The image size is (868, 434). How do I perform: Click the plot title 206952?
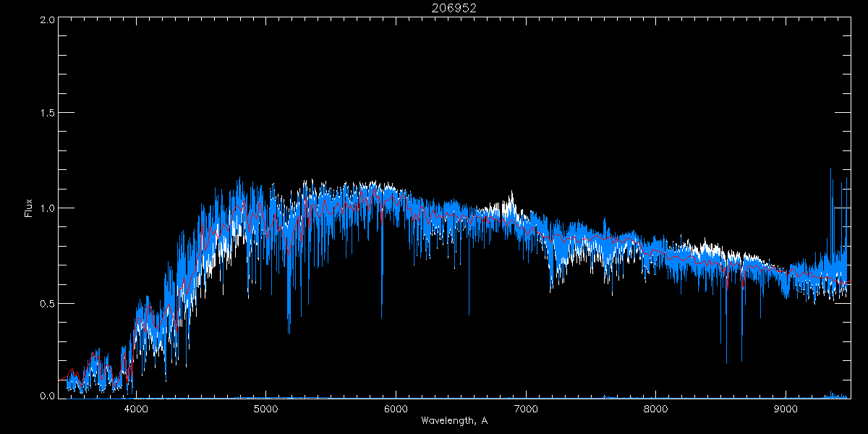454,8
